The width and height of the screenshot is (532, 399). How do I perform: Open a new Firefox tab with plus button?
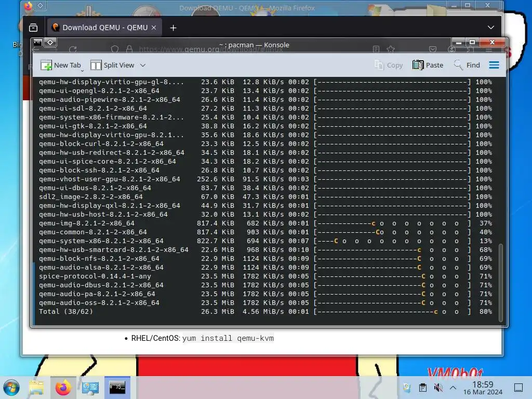click(x=173, y=28)
